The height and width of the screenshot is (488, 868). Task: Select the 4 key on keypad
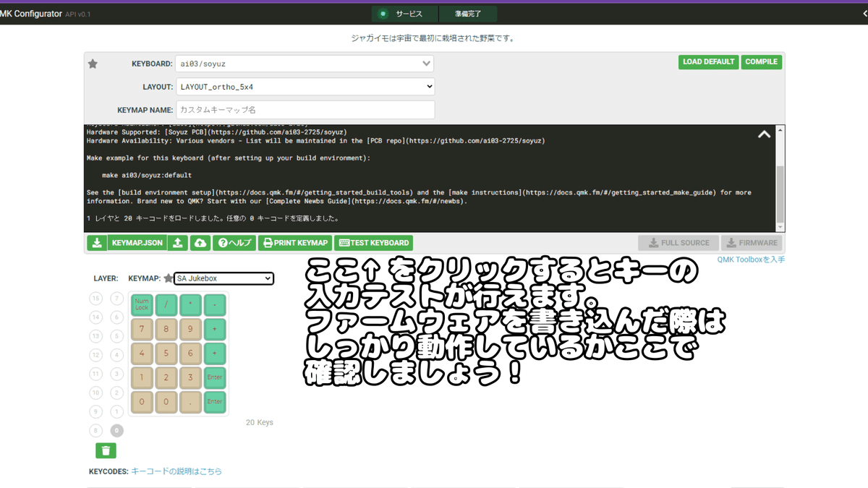142,354
